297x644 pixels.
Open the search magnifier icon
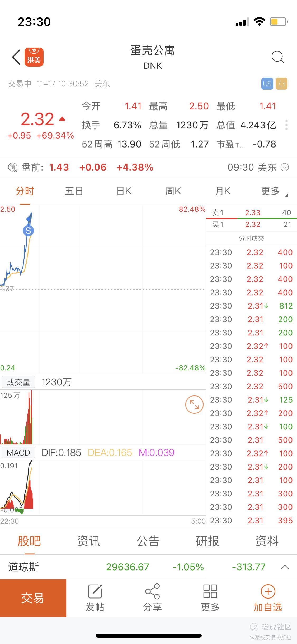(x=278, y=57)
